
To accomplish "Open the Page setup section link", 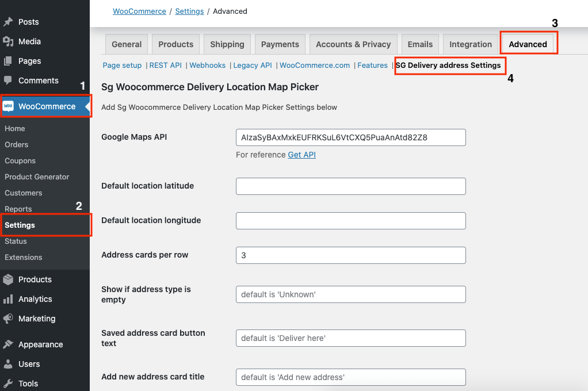I will click(122, 65).
